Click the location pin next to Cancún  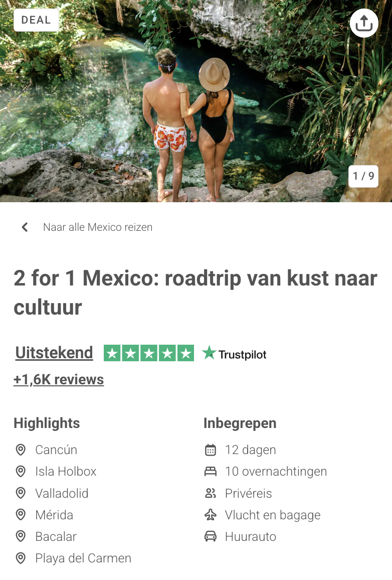[x=21, y=450]
